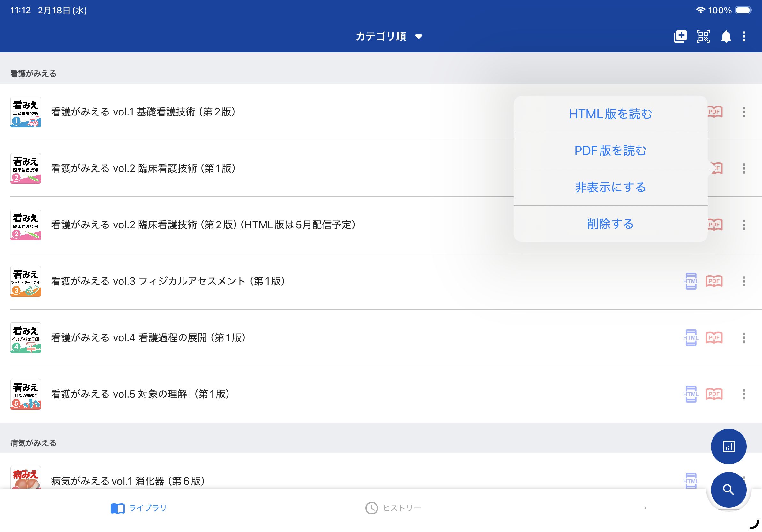Open the QR code scanner
The height and width of the screenshot is (532, 762).
703,36
